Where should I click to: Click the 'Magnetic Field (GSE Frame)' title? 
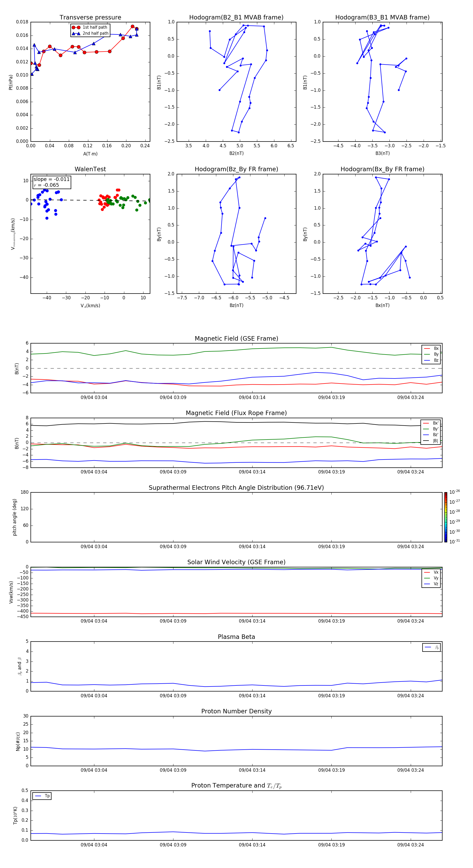coord(236,339)
